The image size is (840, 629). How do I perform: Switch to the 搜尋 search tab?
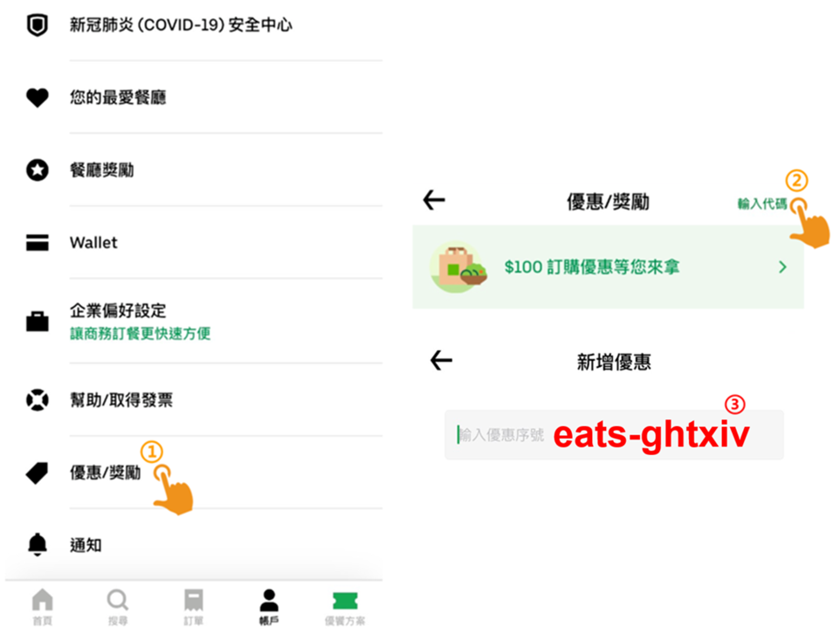[118, 607]
